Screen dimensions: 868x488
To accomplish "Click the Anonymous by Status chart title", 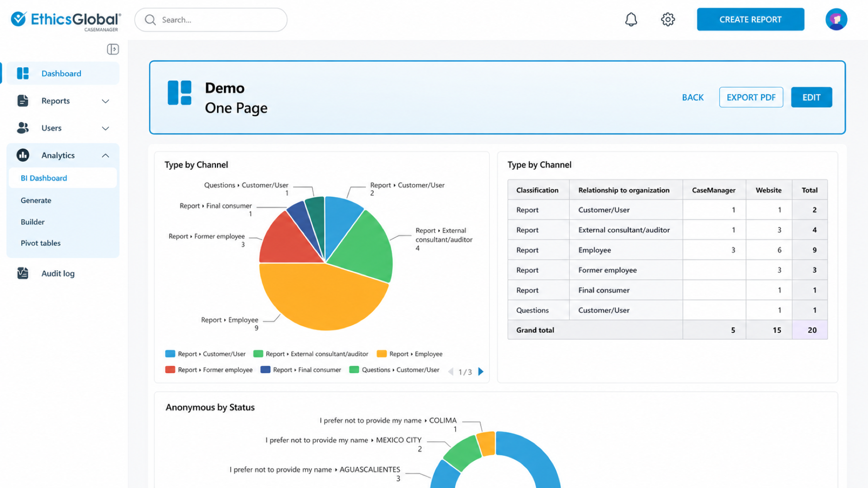I will pyautogui.click(x=210, y=407).
